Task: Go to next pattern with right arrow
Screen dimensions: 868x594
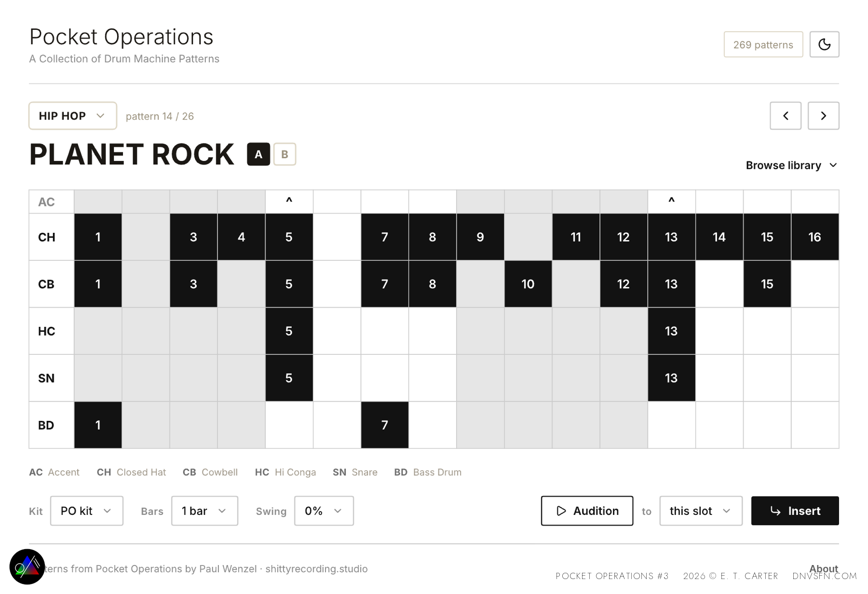Action: pyautogui.click(x=823, y=116)
